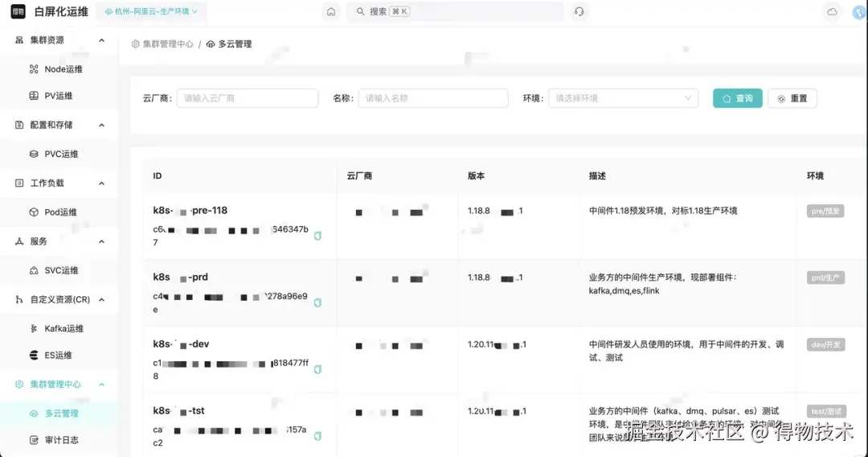Screen dimensions: 868x457
Task: Focus the 名称 input field
Action: pyautogui.click(x=433, y=98)
